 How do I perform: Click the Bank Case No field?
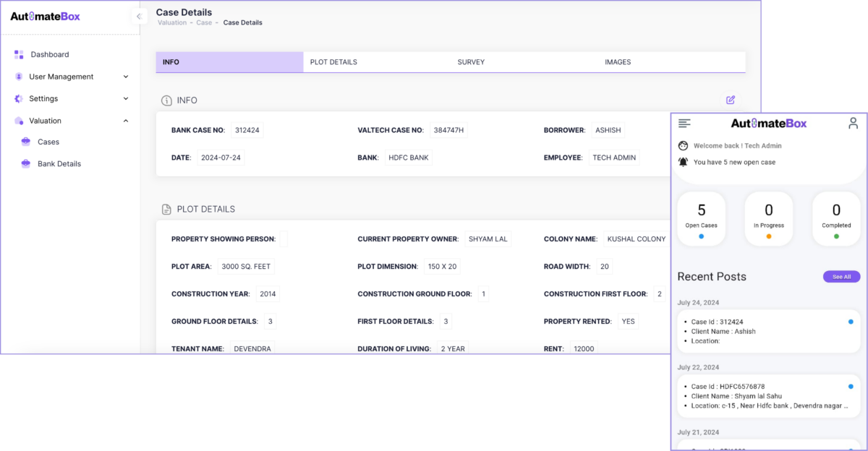[247, 130]
